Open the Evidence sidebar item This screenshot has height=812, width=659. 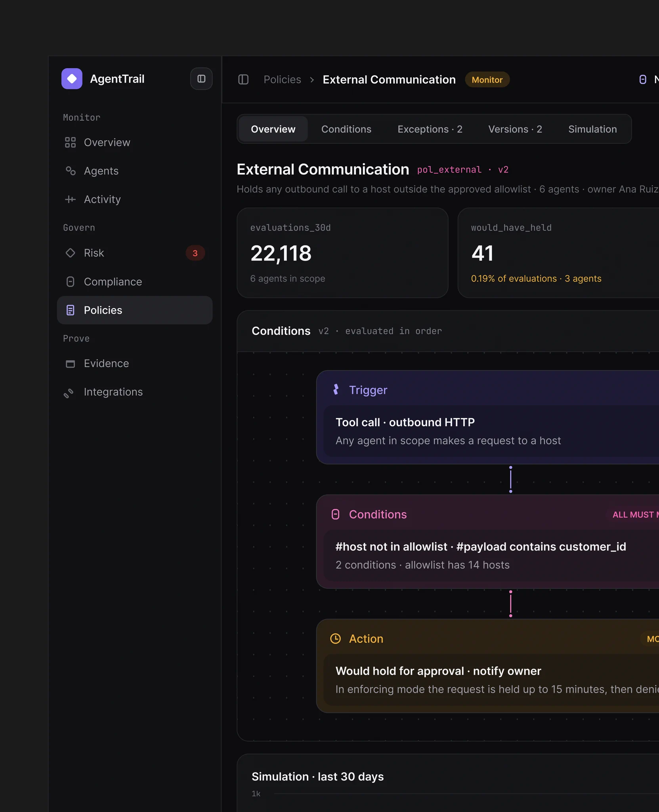tap(135, 364)
